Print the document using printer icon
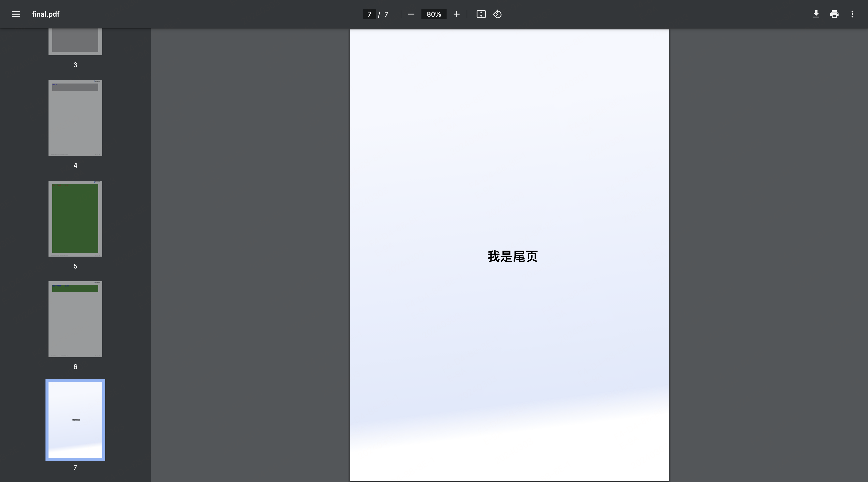 click(834, 14)
